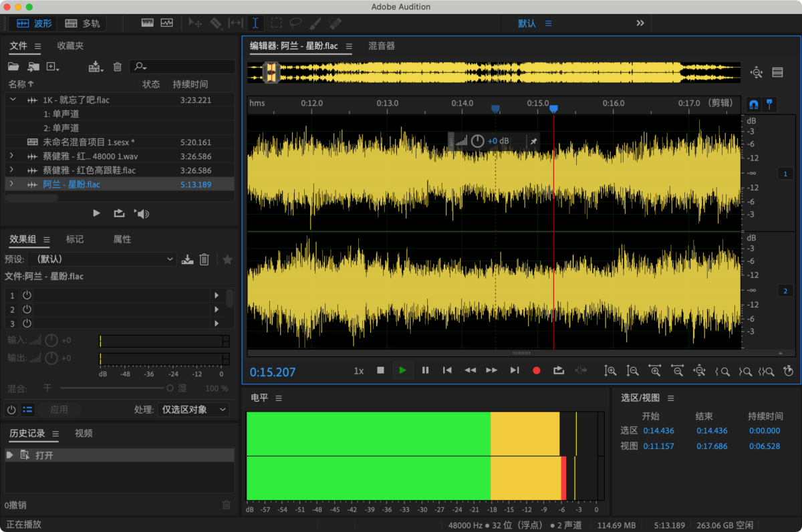The image size is (802, 532).
Task: Click the Stop button
Action: 380,370
